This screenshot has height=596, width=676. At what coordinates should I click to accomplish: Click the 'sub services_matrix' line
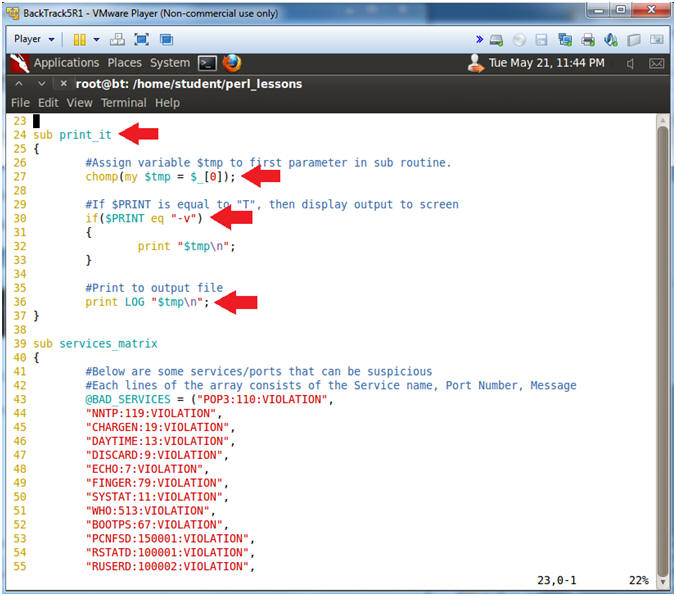coord(95,344)
